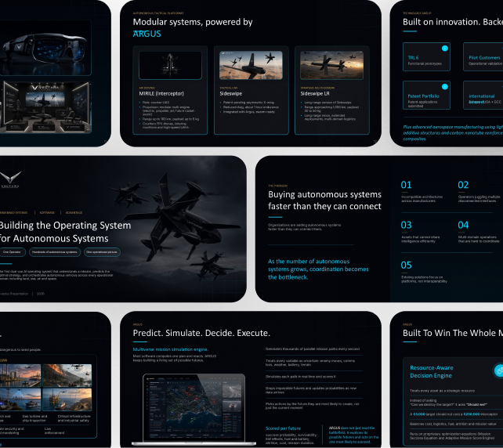The width and height of the screenshot is (503, 448).
Task: Select the patrol boat photo
Action: [x=20, y=399]
